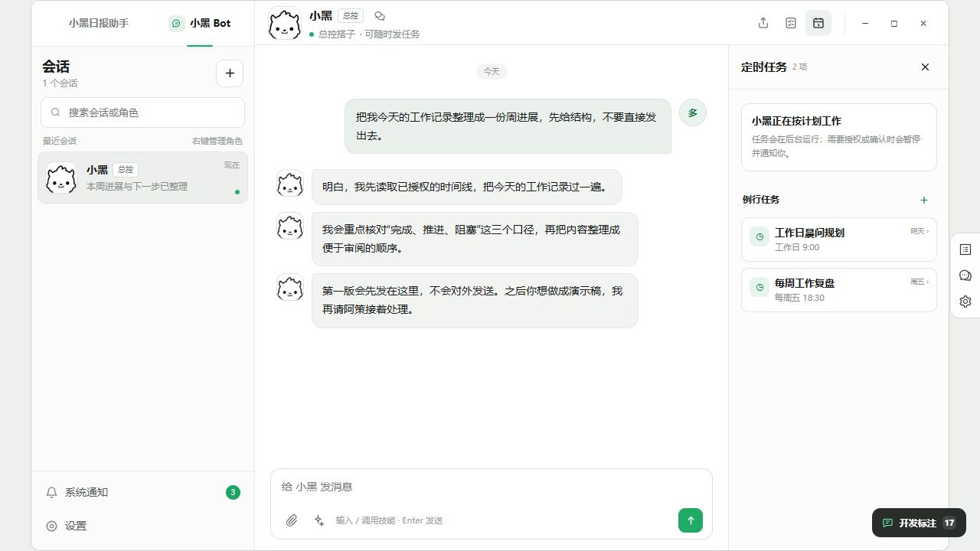
Task: Open 设置 in the sidebar bottom
Action: (142, 526)
